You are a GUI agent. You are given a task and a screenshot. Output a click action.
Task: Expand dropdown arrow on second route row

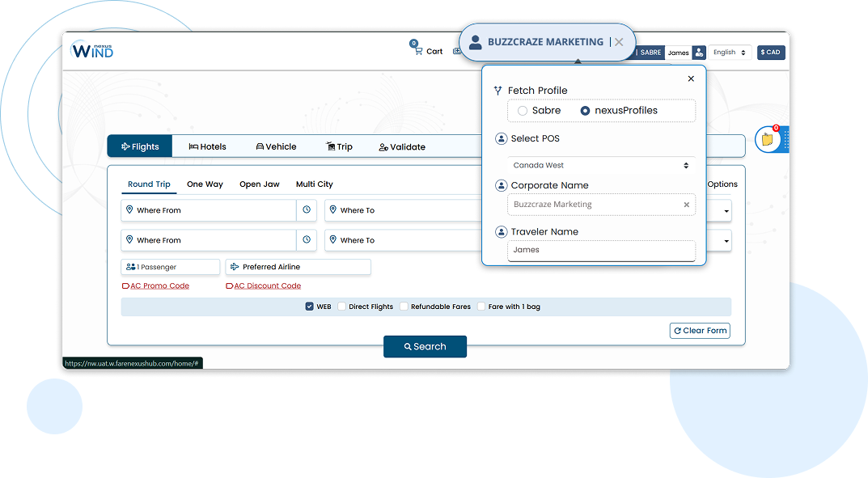pyautogui.click(x=726, y=241)
